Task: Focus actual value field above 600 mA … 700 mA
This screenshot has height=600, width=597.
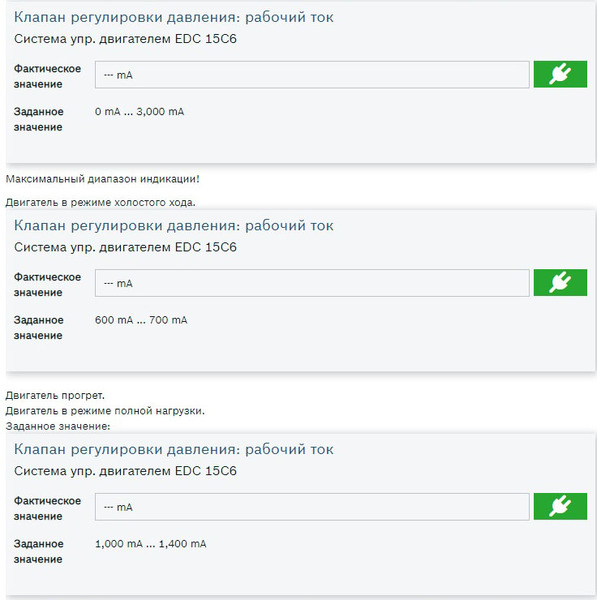Action: [312, 283]
